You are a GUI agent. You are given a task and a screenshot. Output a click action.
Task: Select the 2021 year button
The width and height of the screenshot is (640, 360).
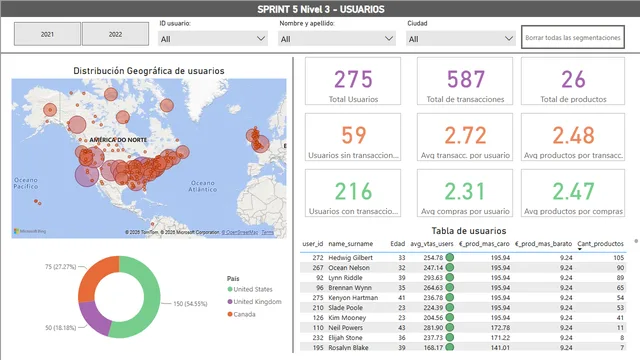[47, 34]
